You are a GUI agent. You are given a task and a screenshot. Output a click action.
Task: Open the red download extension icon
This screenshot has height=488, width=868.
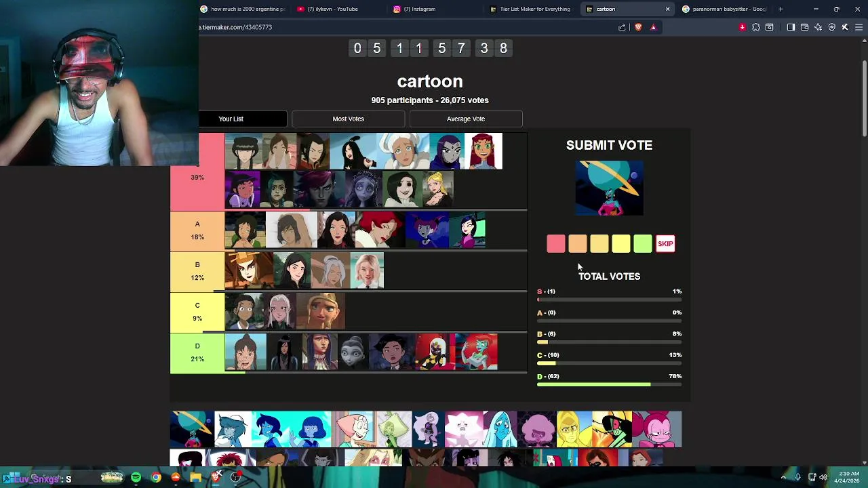point(743,27)
